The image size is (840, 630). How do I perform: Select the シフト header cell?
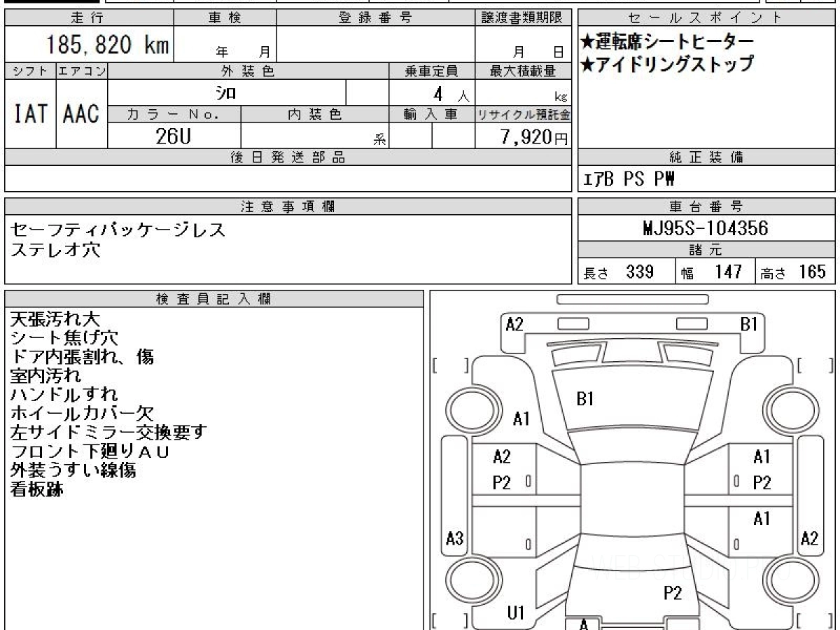[30, 71]
